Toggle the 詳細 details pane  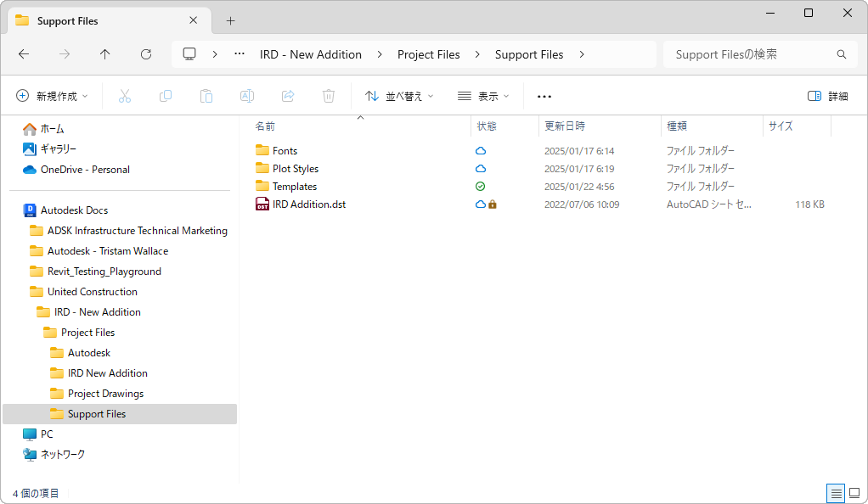827,96
